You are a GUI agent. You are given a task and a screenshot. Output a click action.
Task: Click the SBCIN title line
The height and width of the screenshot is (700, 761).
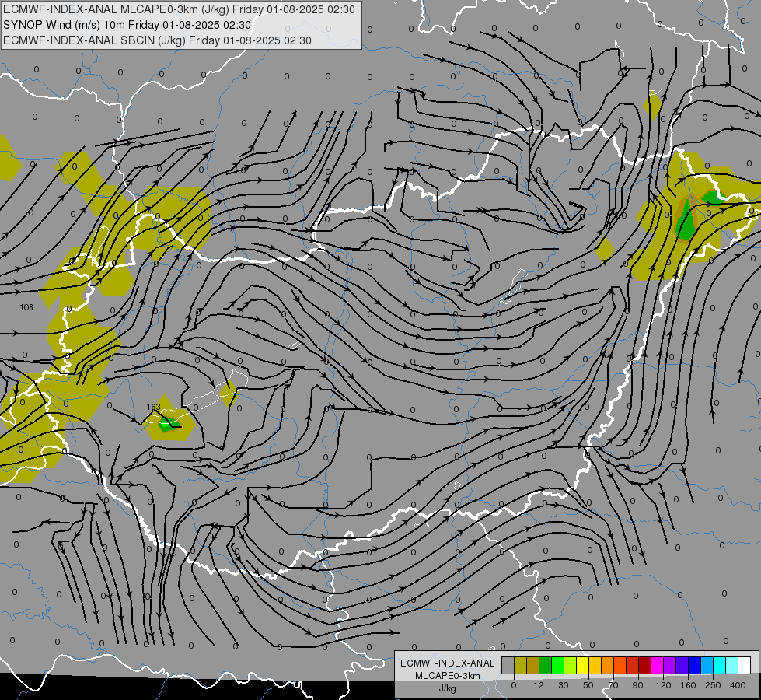point(157,40)
